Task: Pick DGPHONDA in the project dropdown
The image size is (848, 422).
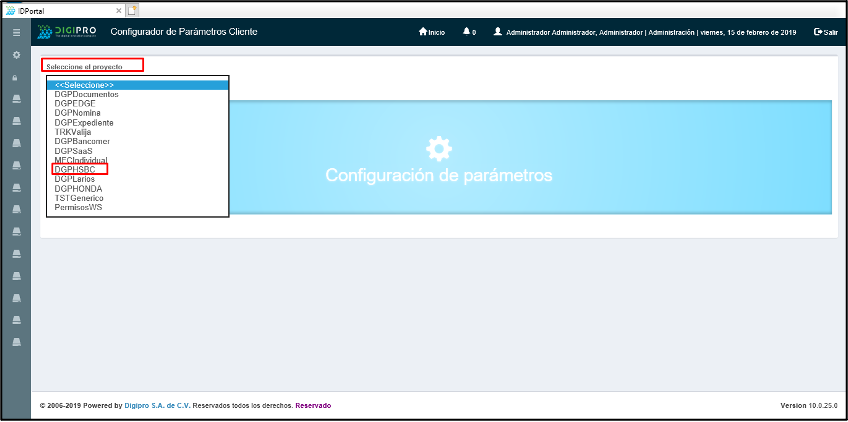Action: point(78,188)
